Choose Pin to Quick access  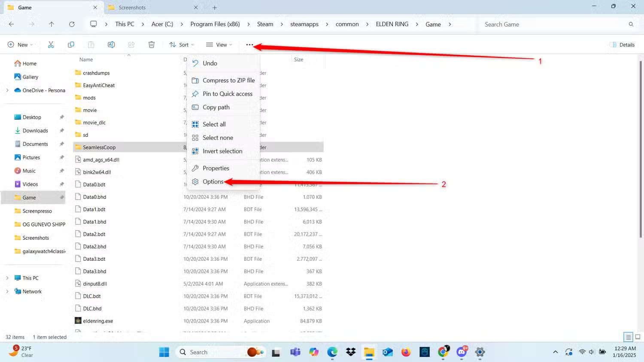click(x=223, y=94)
